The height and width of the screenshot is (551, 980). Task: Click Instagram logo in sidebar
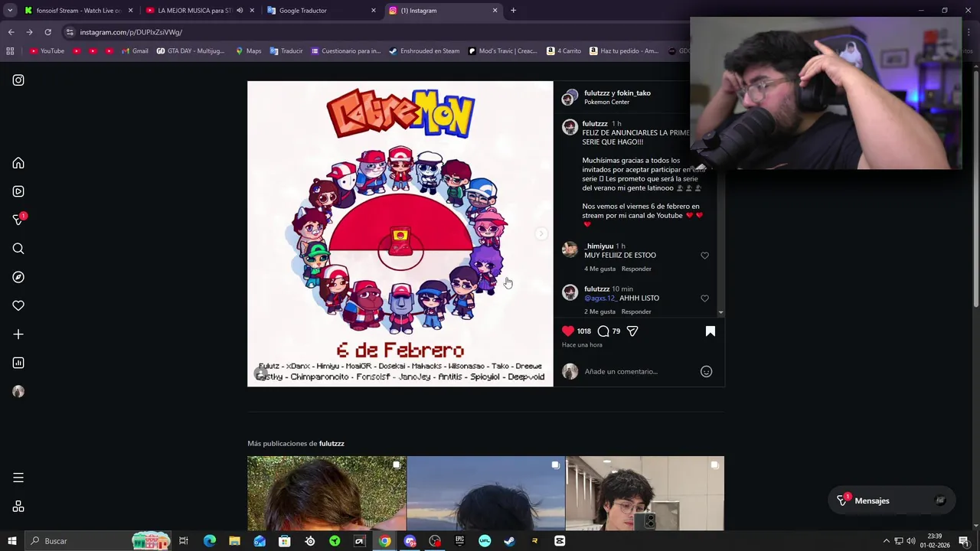(x=18, y=80)
